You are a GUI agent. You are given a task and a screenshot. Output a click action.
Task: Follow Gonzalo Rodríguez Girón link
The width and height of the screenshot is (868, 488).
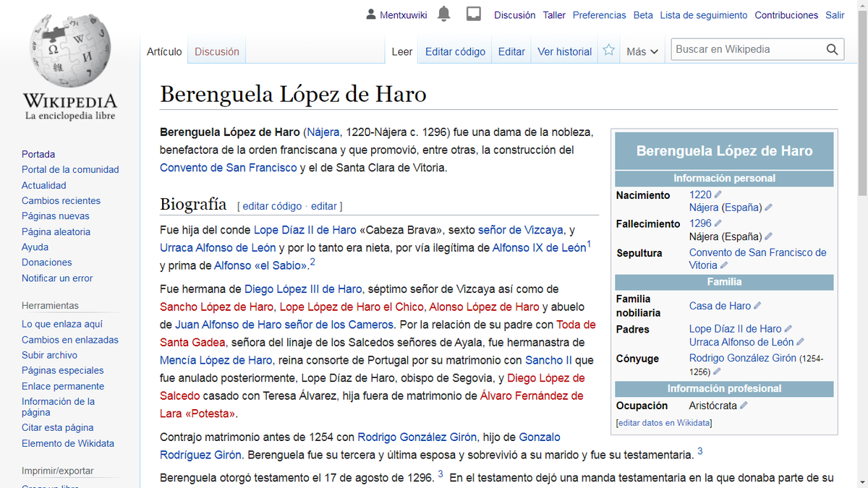[x=360, y=445]
